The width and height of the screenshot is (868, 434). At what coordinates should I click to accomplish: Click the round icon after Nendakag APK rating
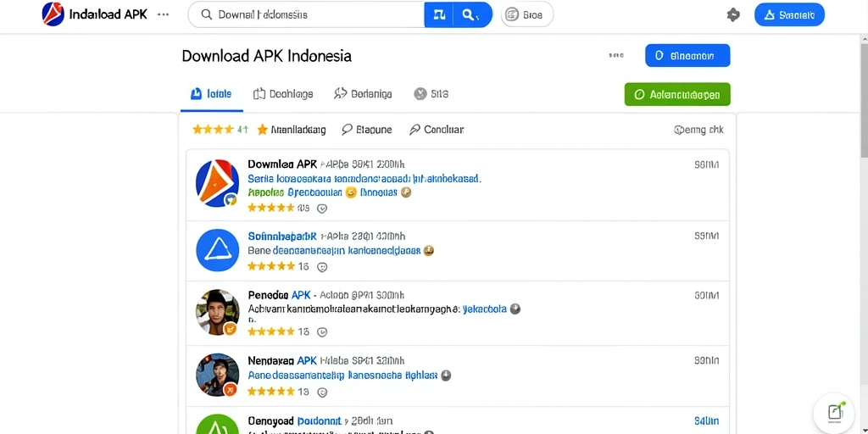tap(322, 392)
